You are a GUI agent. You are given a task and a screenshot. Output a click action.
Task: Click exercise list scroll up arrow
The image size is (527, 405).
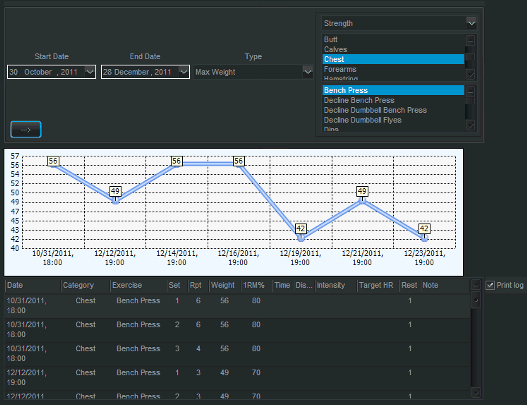tap(471, 91)
